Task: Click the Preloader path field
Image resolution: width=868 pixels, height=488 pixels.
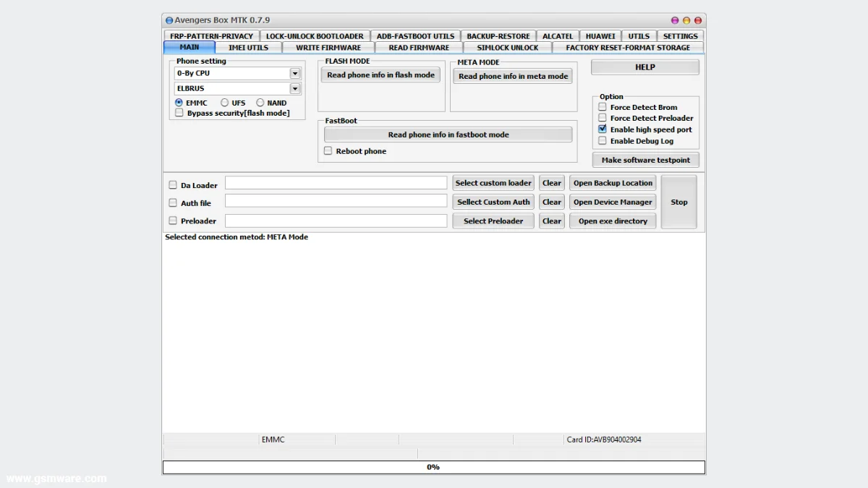Action: pos(336,221)
